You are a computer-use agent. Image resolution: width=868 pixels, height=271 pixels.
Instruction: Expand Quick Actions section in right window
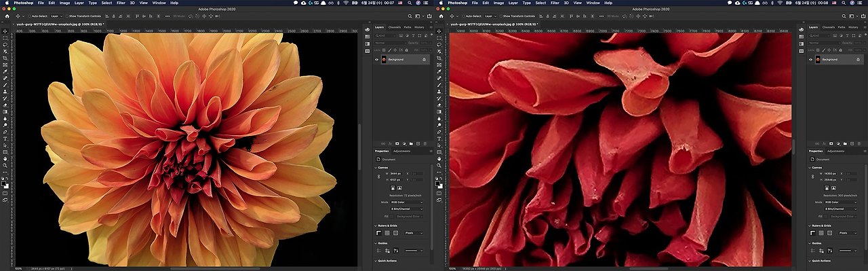809,261
